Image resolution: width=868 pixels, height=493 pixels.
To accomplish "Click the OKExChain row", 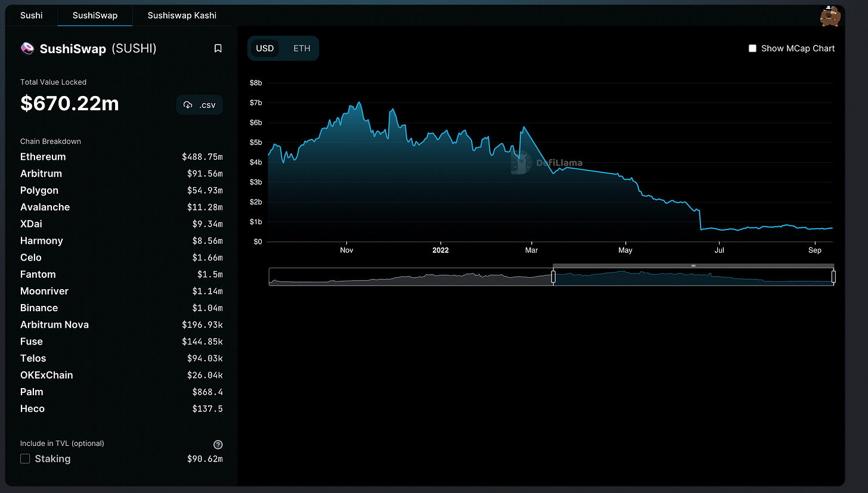I will pos(122,375).
